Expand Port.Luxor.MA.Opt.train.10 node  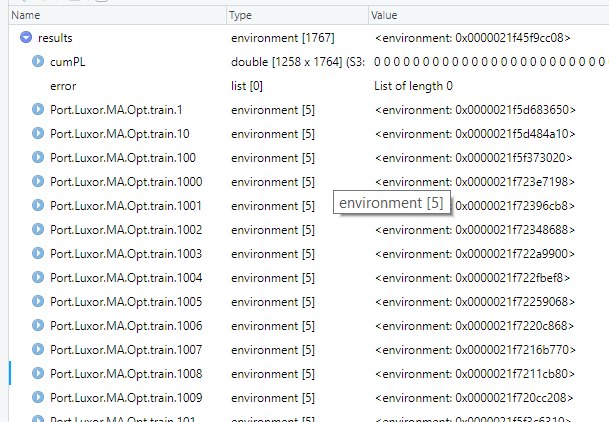[x=38, y=134]
